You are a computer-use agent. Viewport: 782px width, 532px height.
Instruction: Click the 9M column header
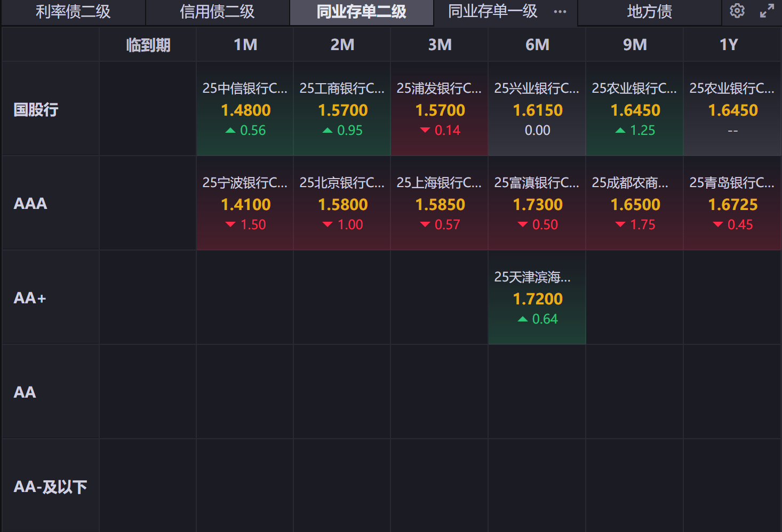click(635, 45)
